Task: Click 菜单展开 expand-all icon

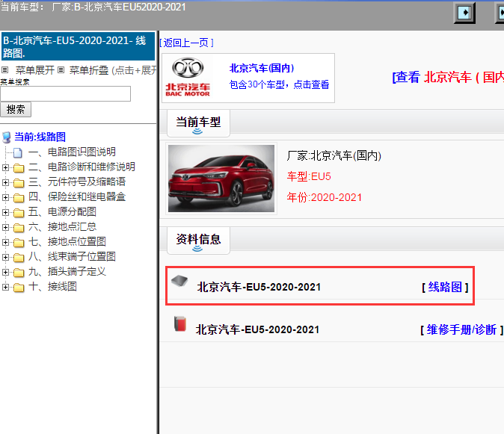Action: coord(4,69)
